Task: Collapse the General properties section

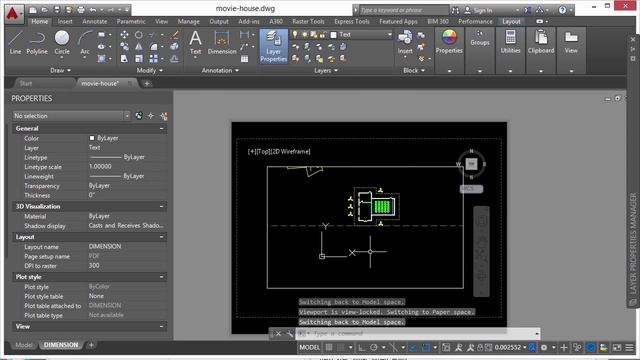Action: click(162, 128)
